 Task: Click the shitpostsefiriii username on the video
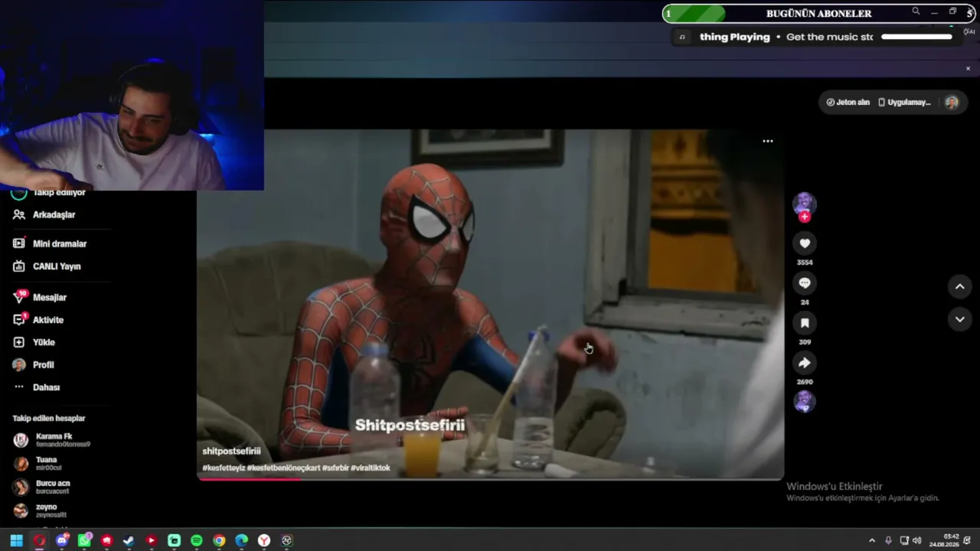click(x=231, y=452)
